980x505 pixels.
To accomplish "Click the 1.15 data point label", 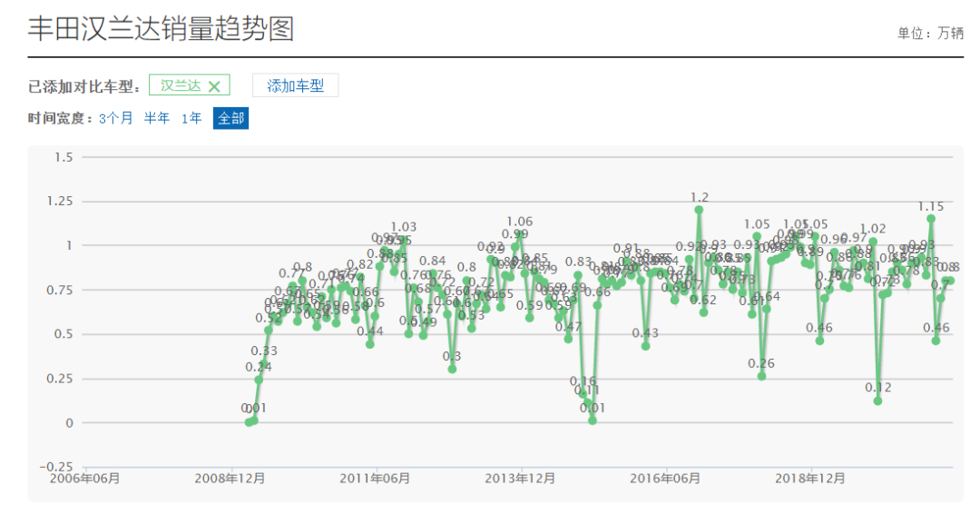I will pos(931,206).
